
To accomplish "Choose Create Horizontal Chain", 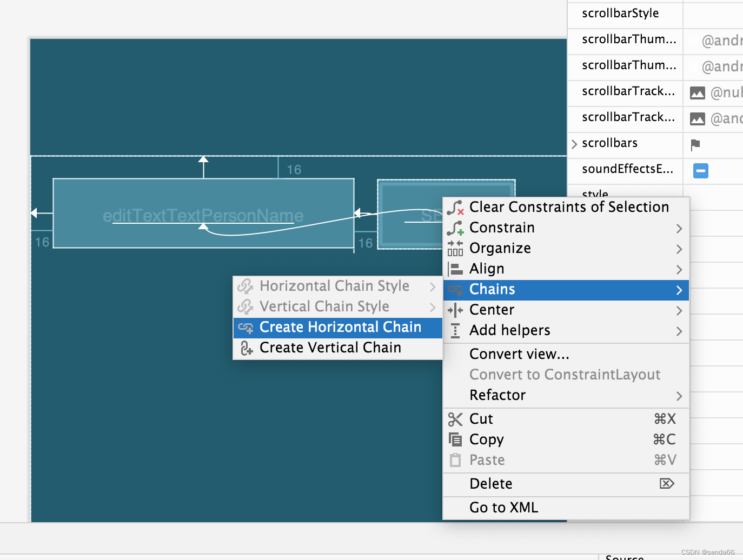I will pyautogui.click(x=338, y=328).
